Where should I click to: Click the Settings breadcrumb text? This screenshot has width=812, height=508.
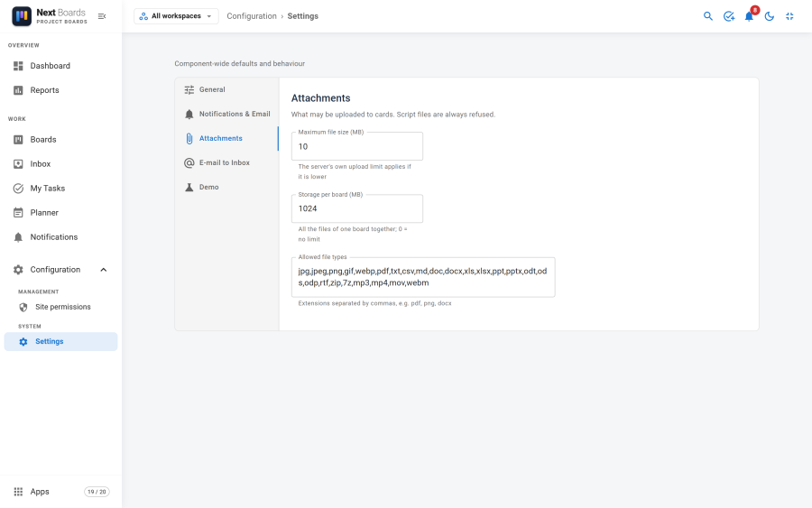[x=303, y=16]
